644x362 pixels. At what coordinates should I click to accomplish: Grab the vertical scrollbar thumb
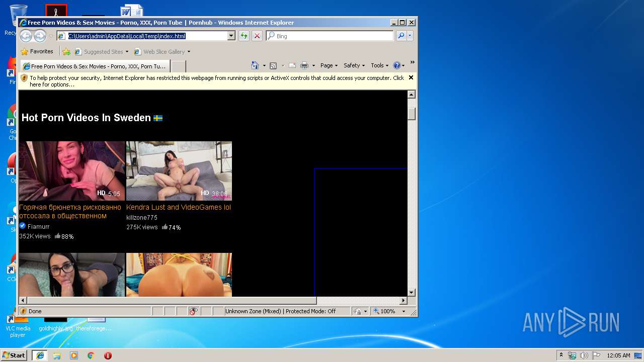[x=412, y=114]
